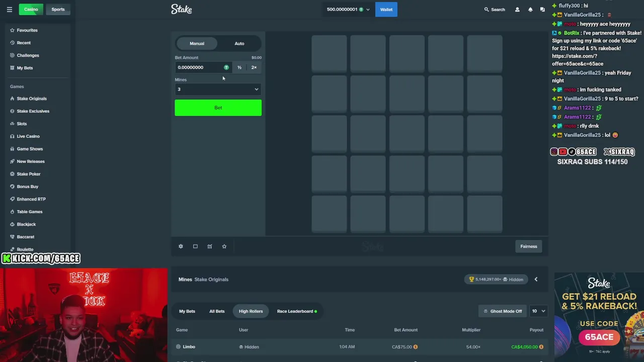Switch to Manual betting mode
644x362 pixels.
click(x=197, y=43)
